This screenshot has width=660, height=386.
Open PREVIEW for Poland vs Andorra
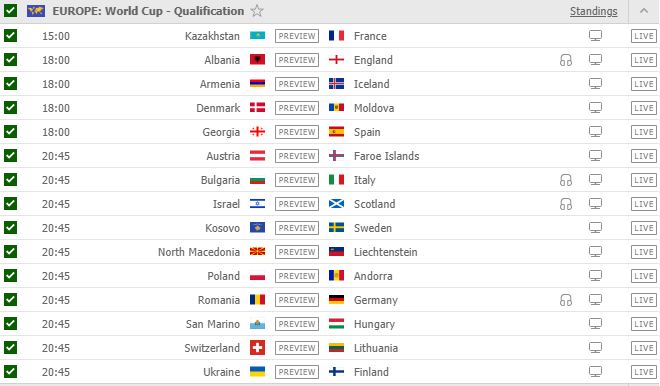(297, 276)
